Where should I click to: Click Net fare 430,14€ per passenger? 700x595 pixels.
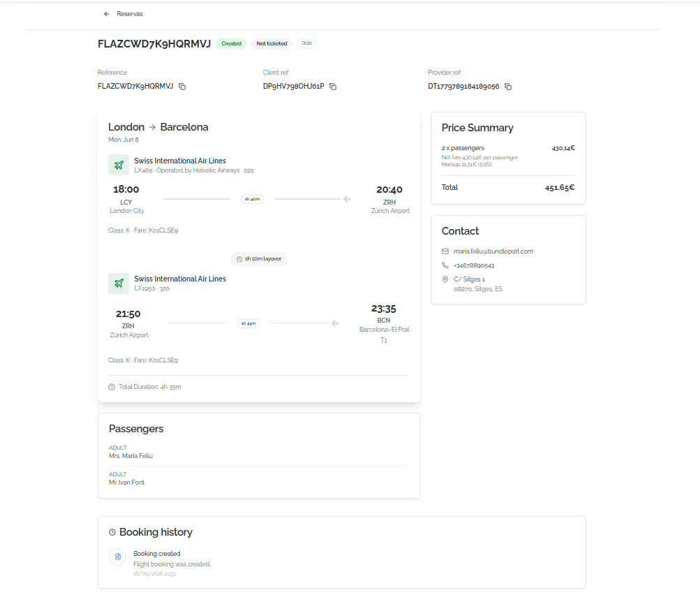(x=479, y=157)
